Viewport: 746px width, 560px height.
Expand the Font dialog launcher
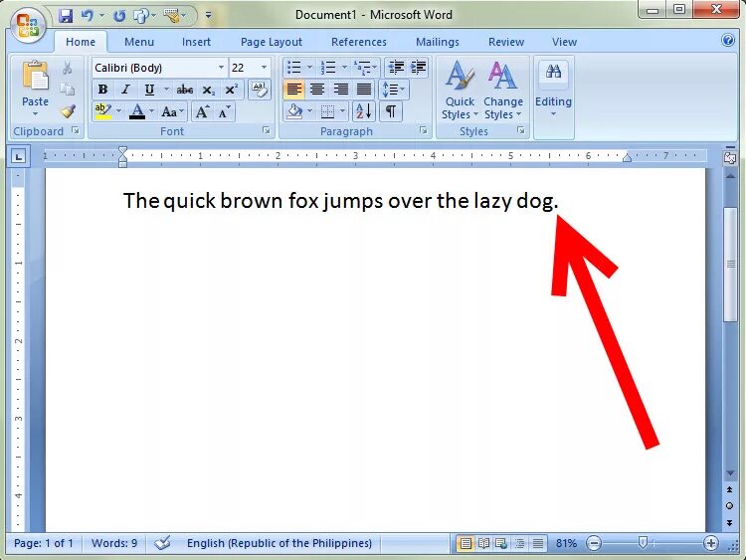[x=267, y=130]
